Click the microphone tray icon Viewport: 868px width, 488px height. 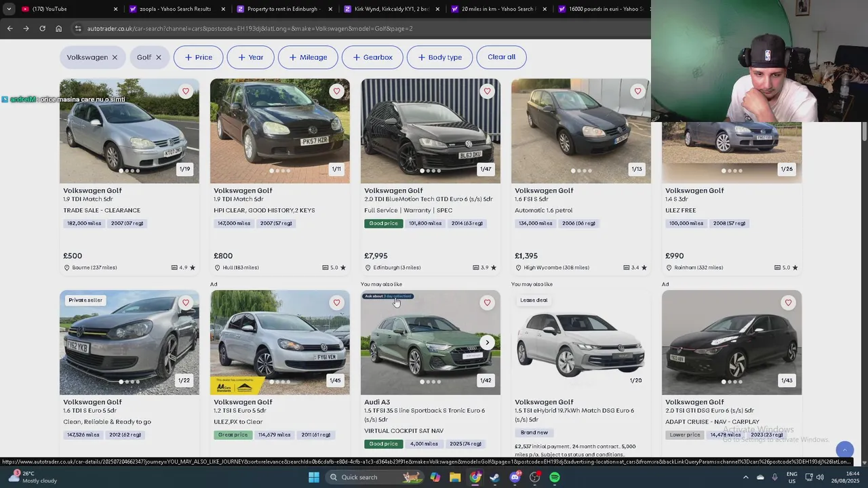pos(775,477)
